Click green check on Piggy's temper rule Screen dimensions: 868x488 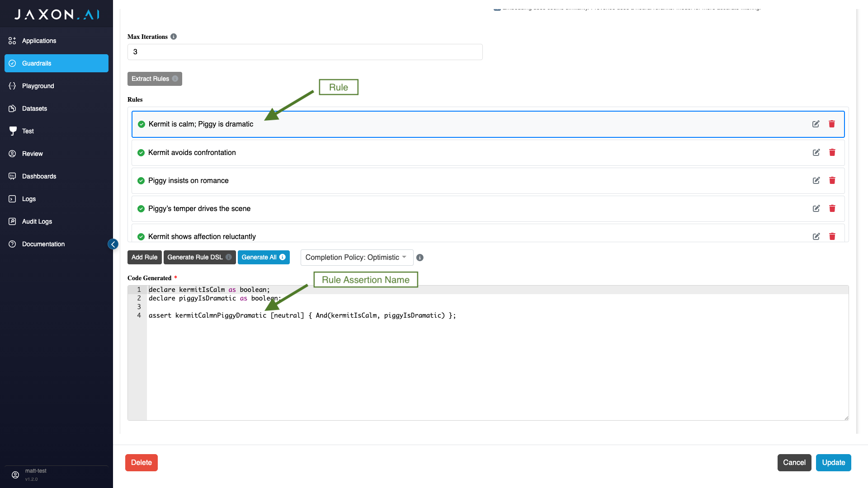tap(141, 209)
